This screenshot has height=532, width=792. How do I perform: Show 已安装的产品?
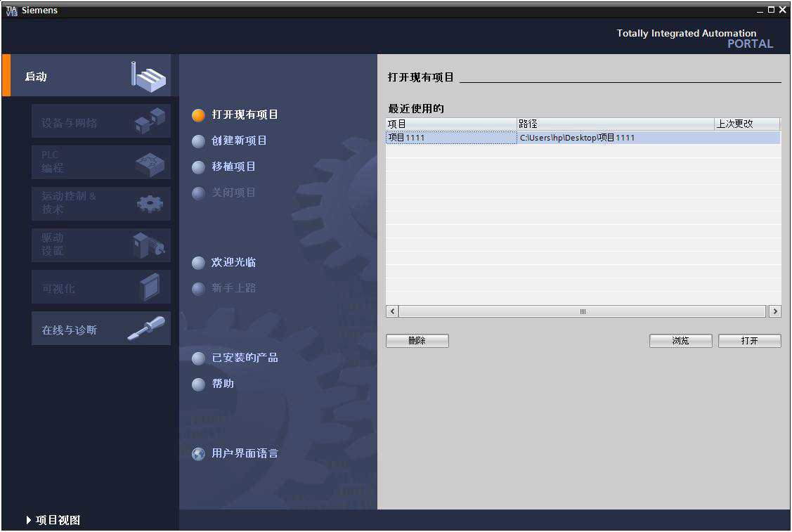point(245,358)
